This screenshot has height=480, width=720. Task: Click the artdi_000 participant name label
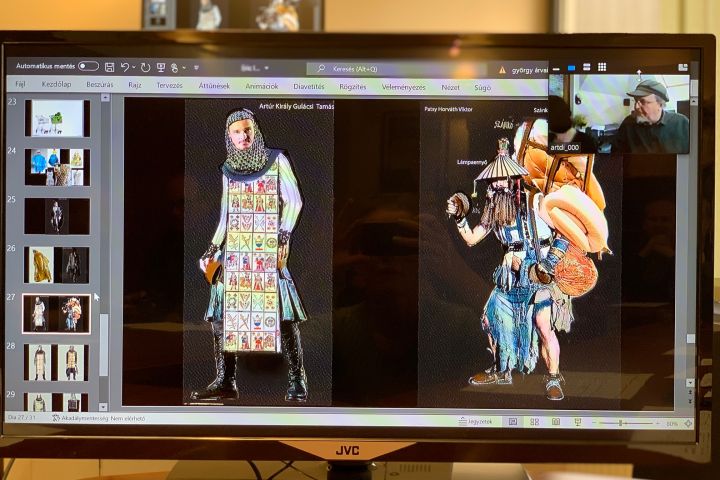coord(565,147)
